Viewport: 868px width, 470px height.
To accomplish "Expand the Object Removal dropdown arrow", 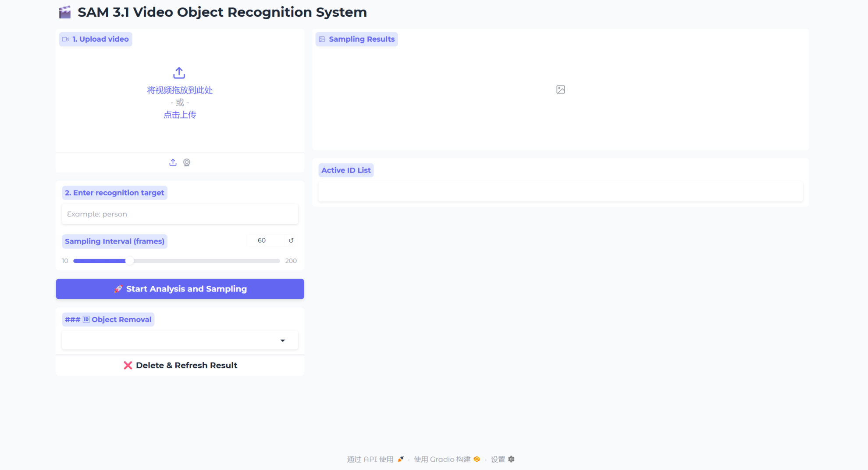I will [x=283, y=341].
